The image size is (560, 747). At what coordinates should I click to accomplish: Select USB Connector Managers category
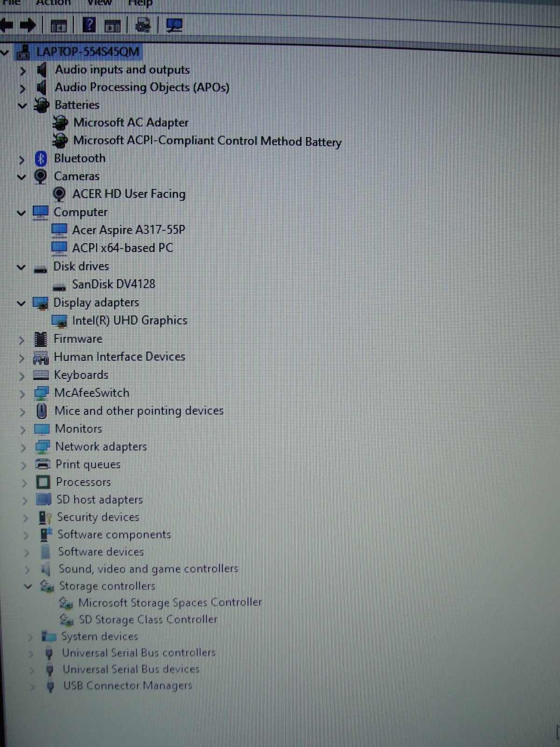coord(128,686)
